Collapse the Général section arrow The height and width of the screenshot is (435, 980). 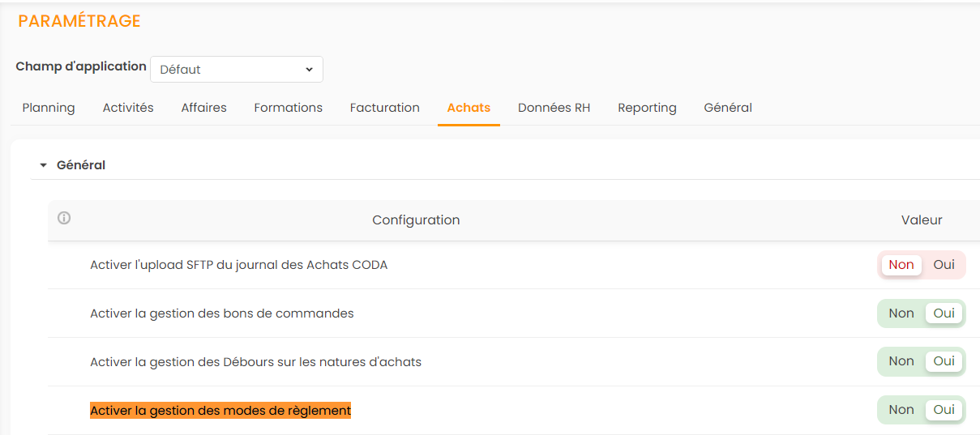click(44, 165)
